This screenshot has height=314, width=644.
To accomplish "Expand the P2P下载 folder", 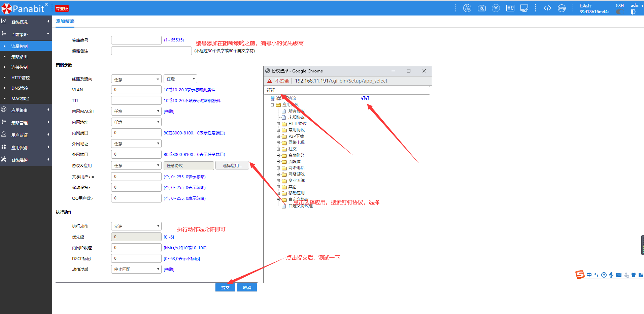I will point(278,136).
